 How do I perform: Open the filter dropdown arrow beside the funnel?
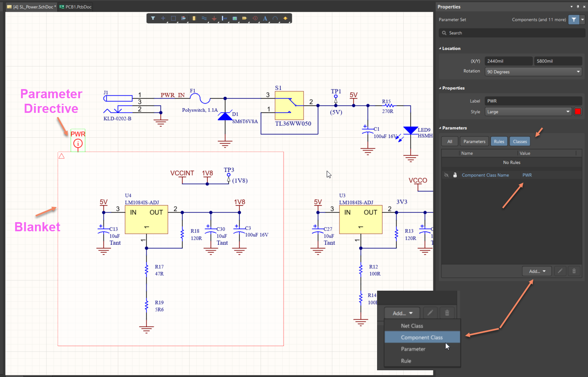(x=582, y=19)
